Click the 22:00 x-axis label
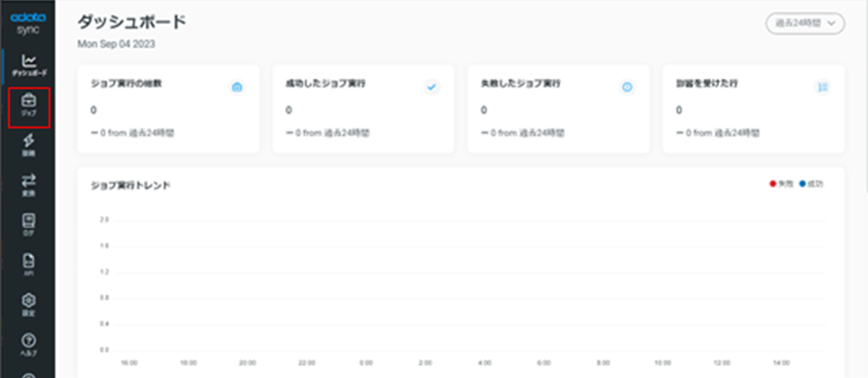Screen dimensions: 868x378 [x=307, y=363]
